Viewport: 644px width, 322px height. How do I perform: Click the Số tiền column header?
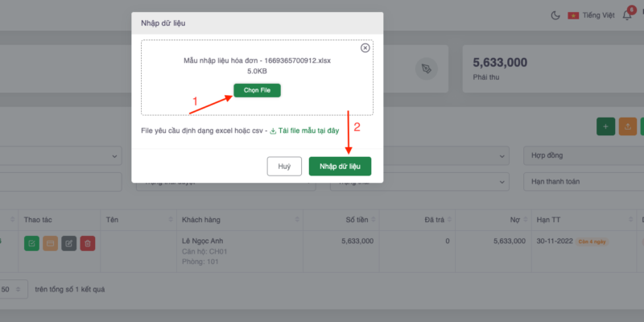tap(358, 219)
